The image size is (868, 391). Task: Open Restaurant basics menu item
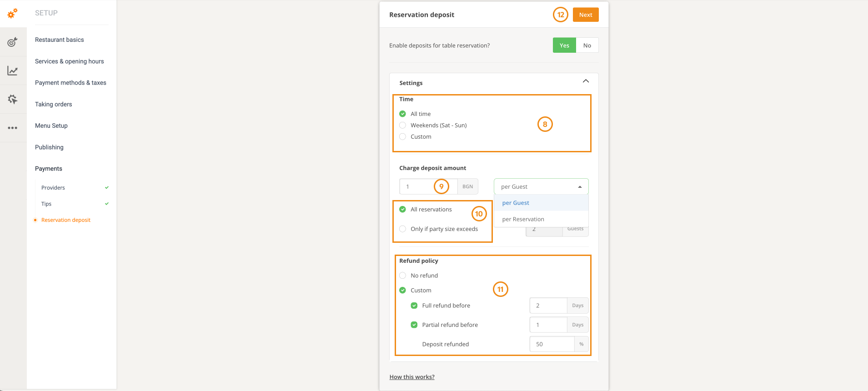point(60,40)
